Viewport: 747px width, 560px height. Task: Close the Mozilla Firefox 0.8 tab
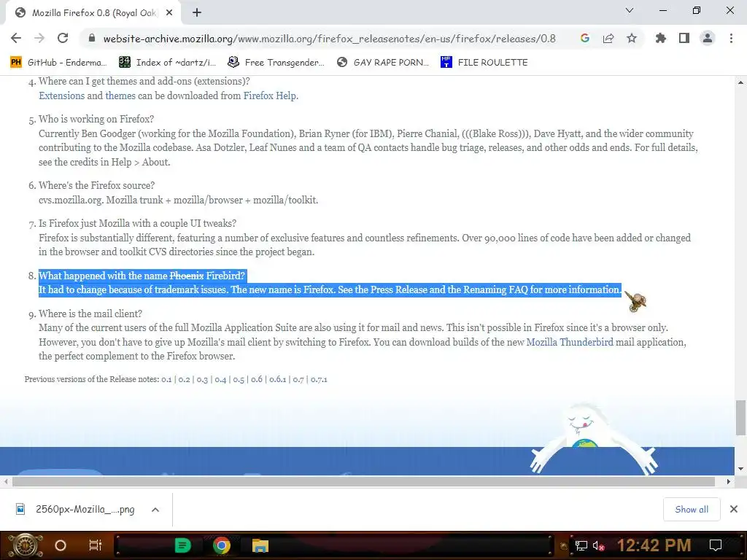click(169, 13)
